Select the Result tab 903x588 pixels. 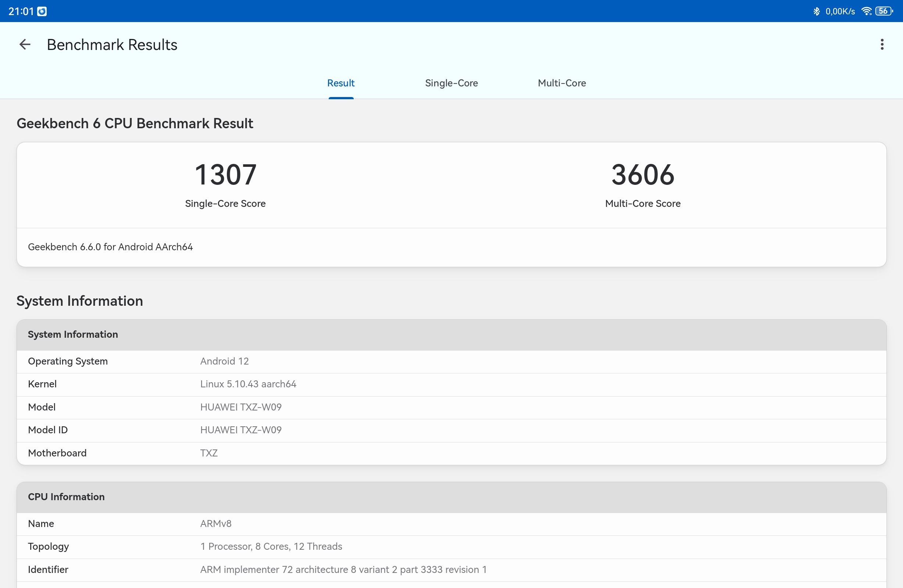coord(341,83)
